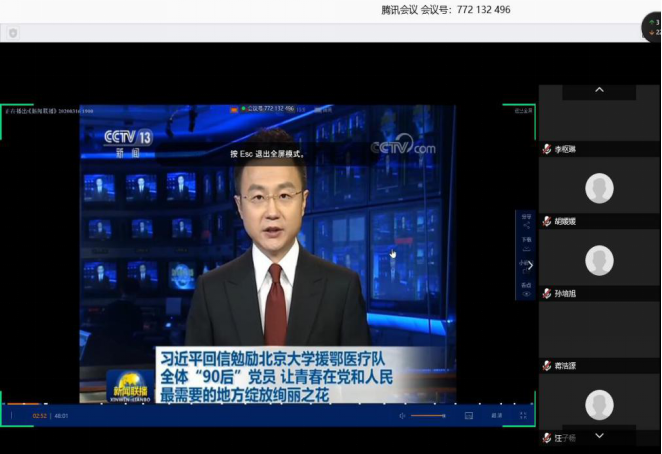
Task: Click the shield security icon in top bar
Action: point(13,33)
